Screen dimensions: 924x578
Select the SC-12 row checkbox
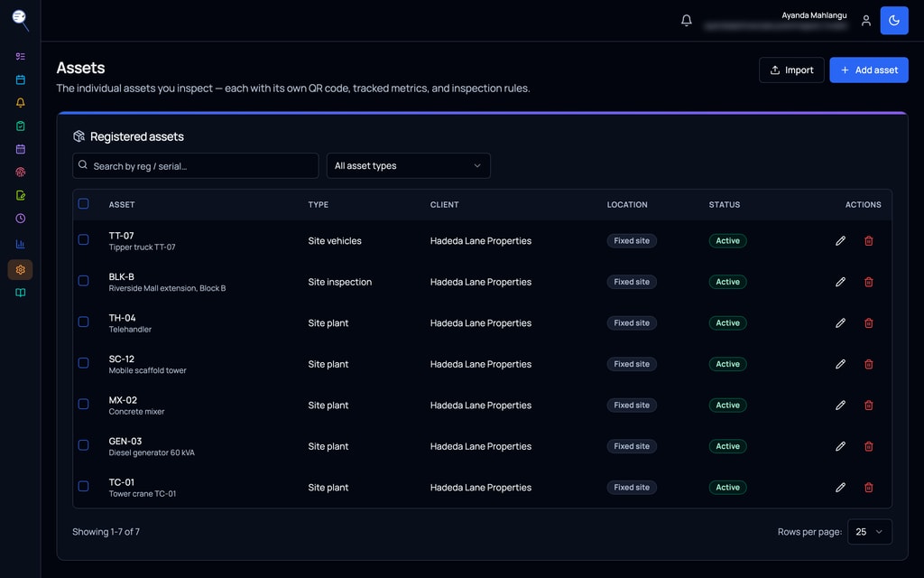(x=84, y=363)
